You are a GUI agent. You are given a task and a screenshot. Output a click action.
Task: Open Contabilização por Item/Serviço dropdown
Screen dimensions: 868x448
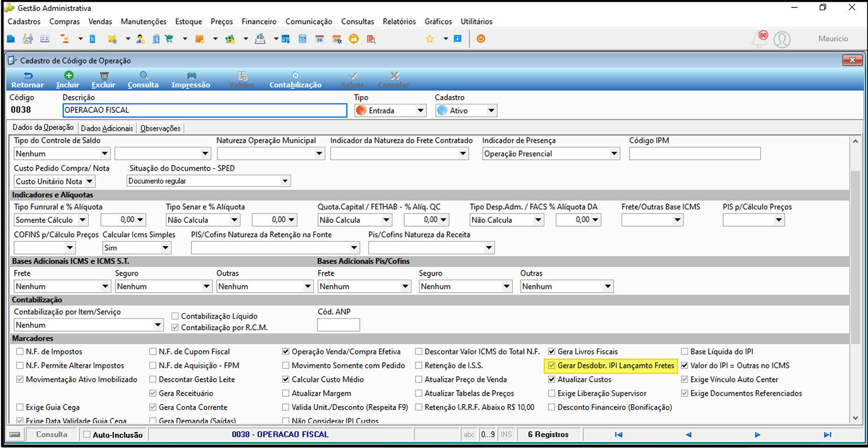pyautogui.click(x=89, y=325)
